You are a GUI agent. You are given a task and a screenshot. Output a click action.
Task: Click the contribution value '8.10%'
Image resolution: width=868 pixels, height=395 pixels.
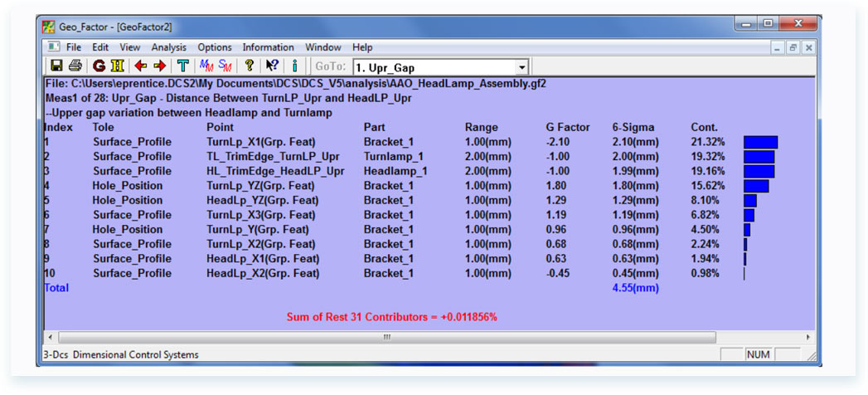(x=706, y=200)
